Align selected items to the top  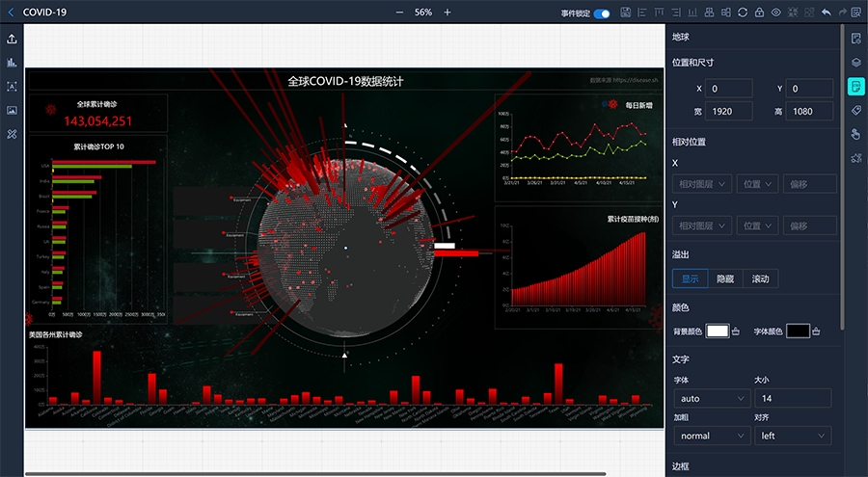pyautogui.click(x=659, y=13)
